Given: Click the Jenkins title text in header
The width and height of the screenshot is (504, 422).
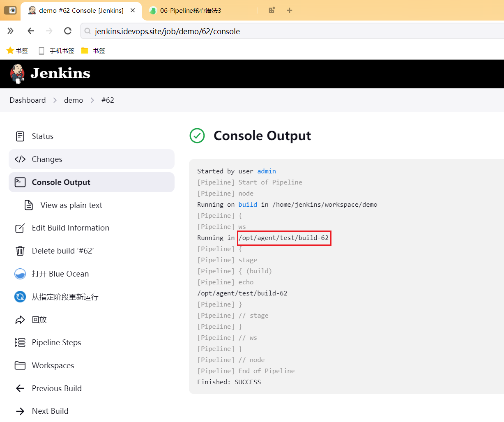Looking at the screenshot, I should tap(60, 73).
